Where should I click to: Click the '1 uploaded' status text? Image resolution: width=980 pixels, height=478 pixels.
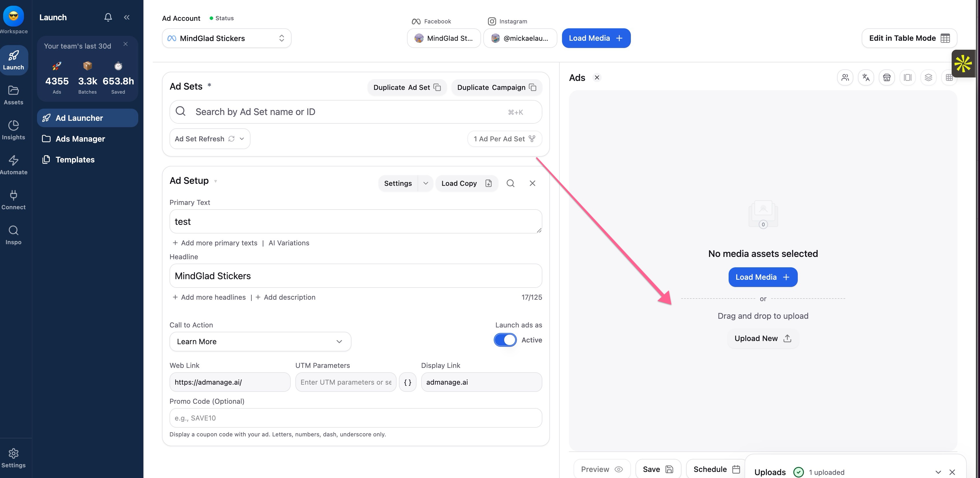[826, 472]
